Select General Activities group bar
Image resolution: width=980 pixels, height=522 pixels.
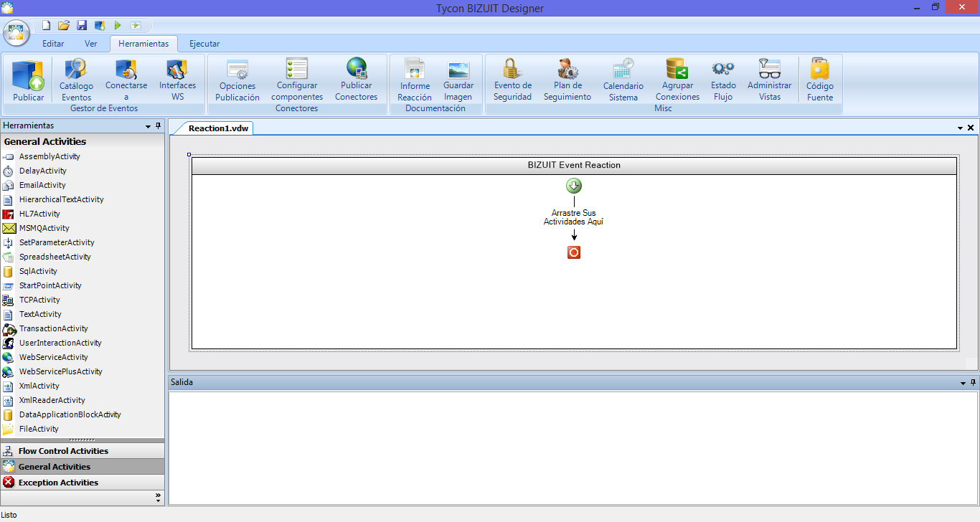tap(83, 467)
